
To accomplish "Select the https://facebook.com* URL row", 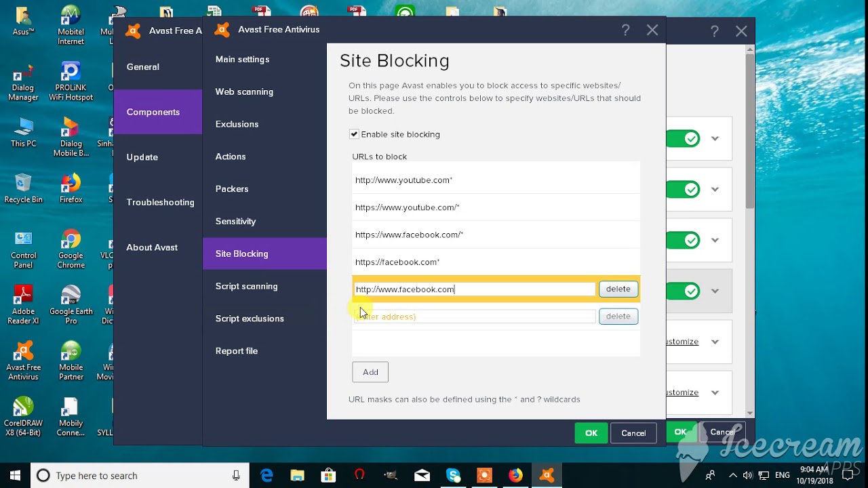I will [496, 262].
